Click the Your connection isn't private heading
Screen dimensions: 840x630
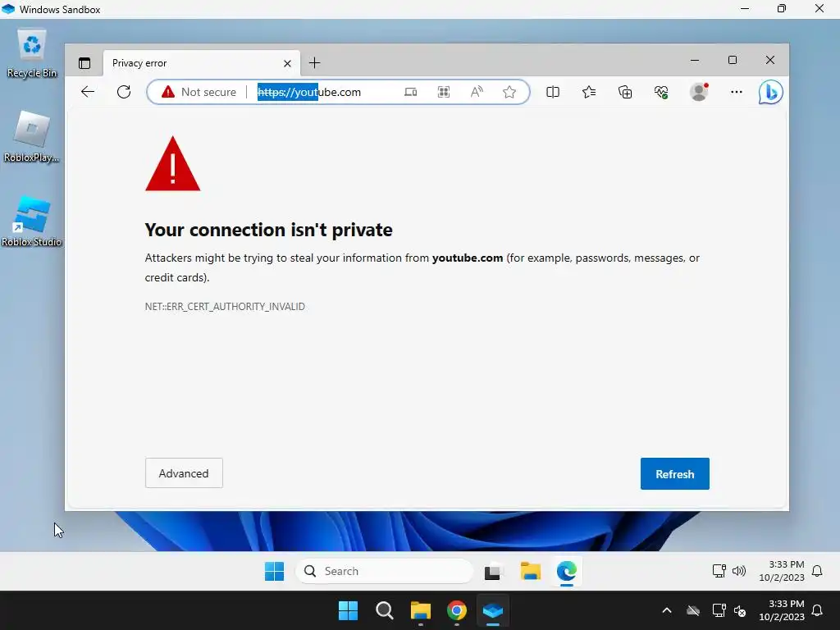coord(268,230)
